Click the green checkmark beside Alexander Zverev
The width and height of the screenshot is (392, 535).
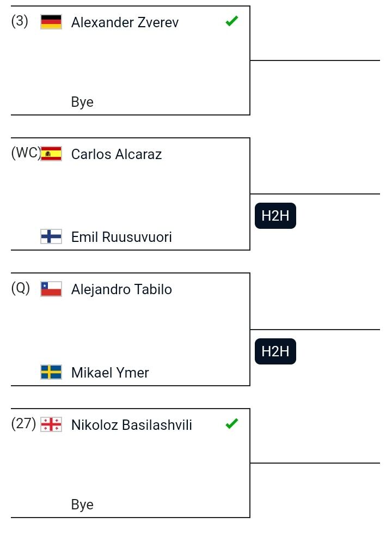point(232,21)
